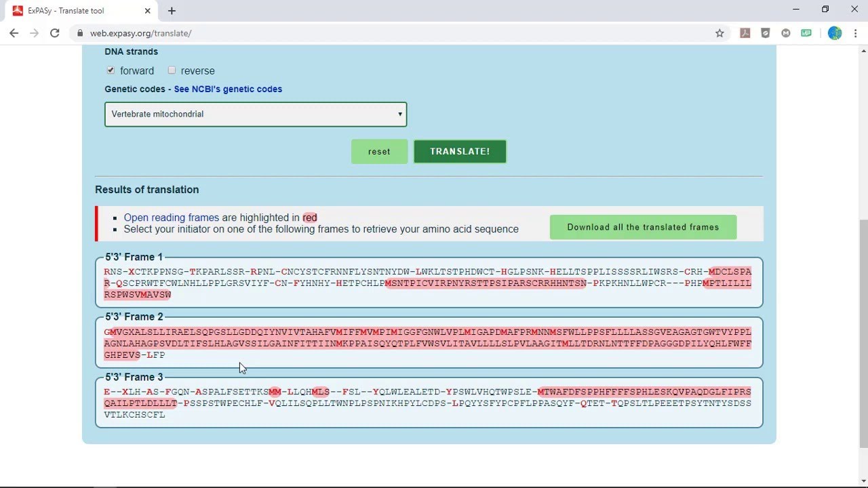Follow See NCBI's genetic codes link
The width and height of the screenshot is (868, 488).
click(228, 89)
